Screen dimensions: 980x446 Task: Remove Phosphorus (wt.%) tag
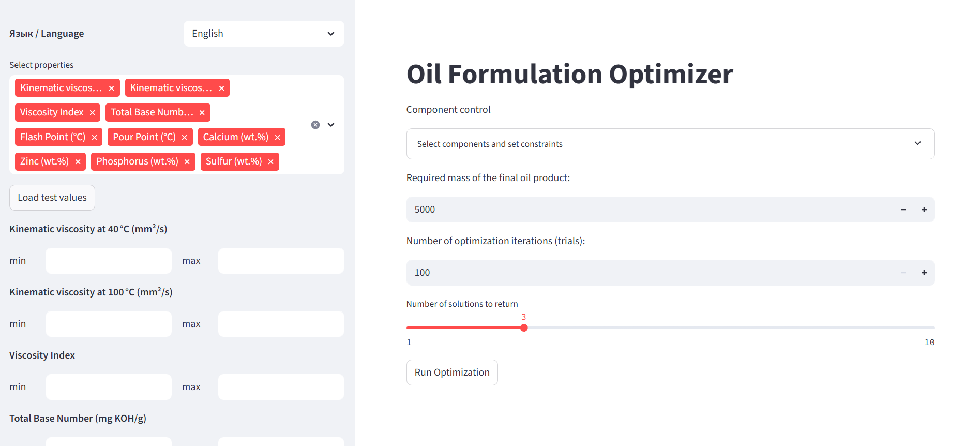coord(187,162)
